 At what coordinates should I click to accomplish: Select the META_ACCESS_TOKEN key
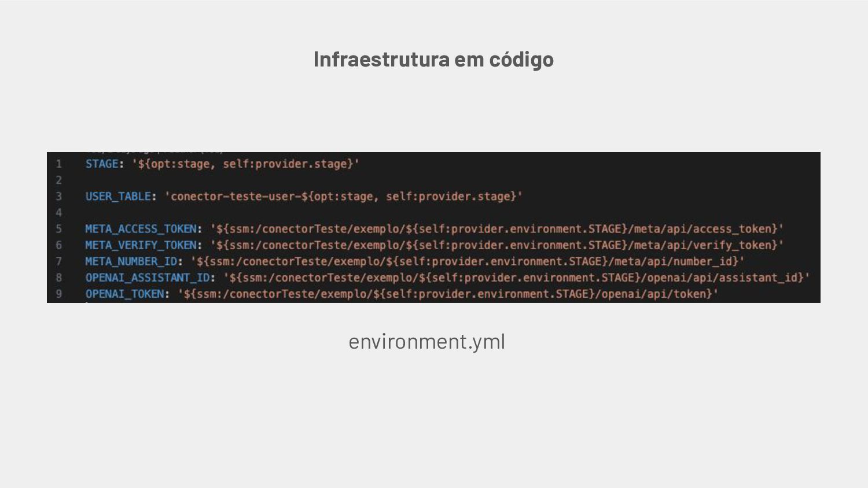(141, 229)
